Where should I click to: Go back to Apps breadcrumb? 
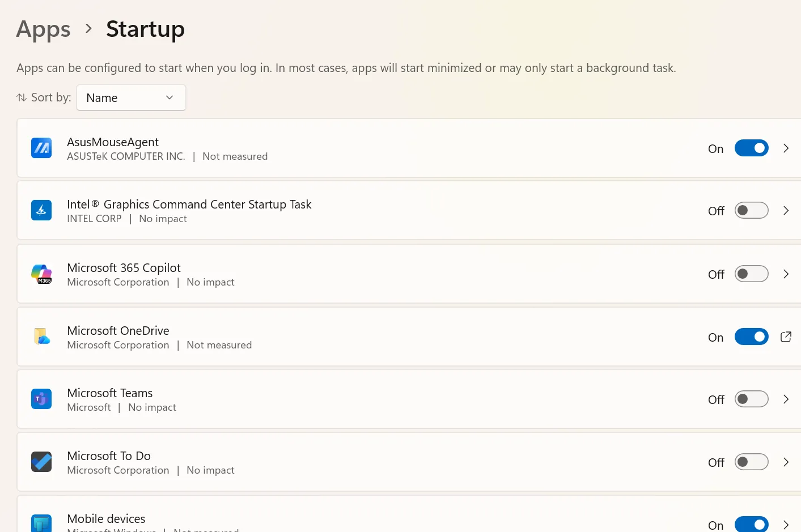[x=44, y=29]
